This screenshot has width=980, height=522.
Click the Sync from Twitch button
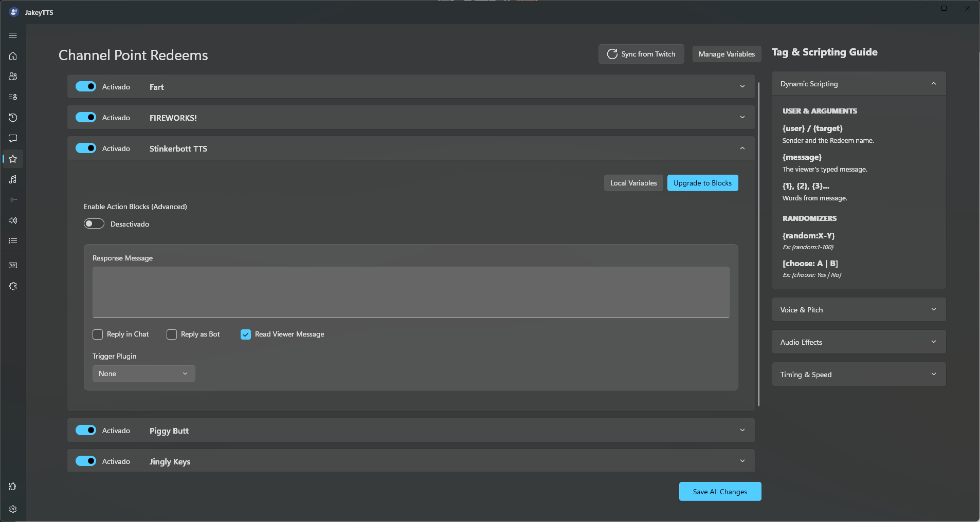point(641,54)
